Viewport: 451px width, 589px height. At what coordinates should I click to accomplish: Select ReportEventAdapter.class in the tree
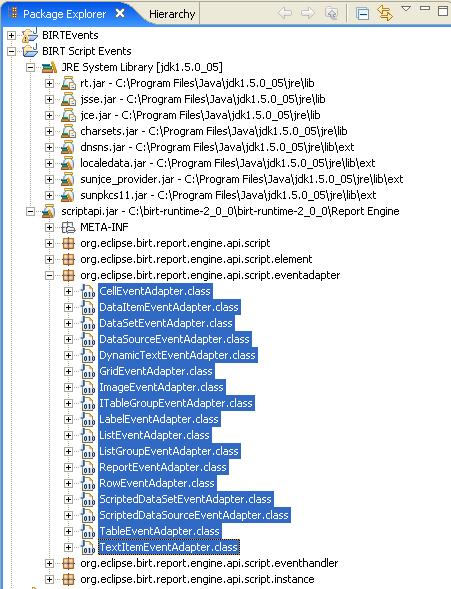163,467
